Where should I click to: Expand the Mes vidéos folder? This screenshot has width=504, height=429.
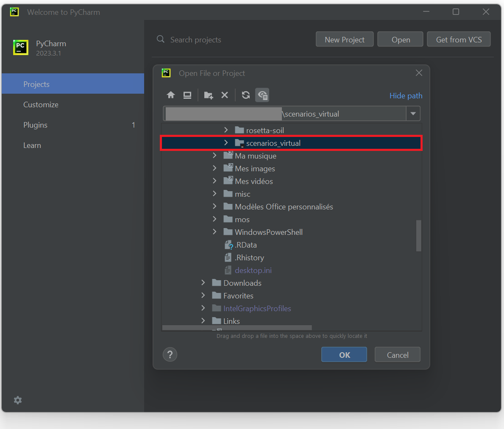[x=215, y=181]
